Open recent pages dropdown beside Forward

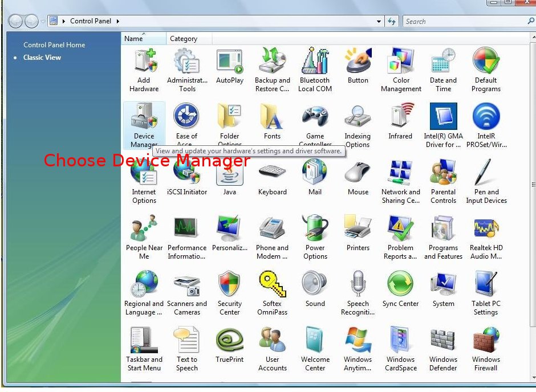coord(43,22)
